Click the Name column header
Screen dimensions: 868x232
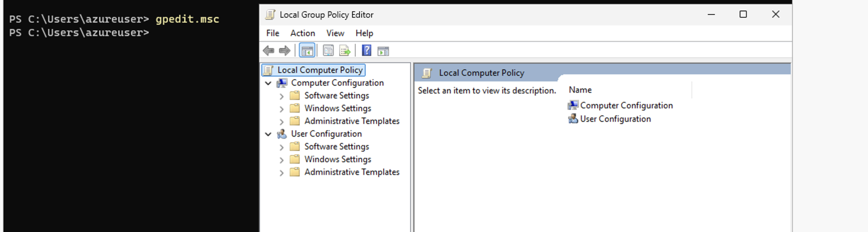(580, 90)
